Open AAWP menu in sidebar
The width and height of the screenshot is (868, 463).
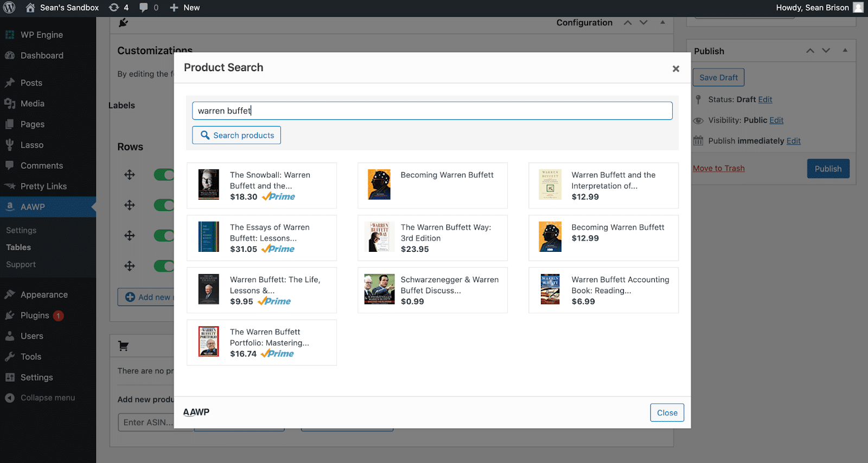pyautogui.click(x=48, y=207)
